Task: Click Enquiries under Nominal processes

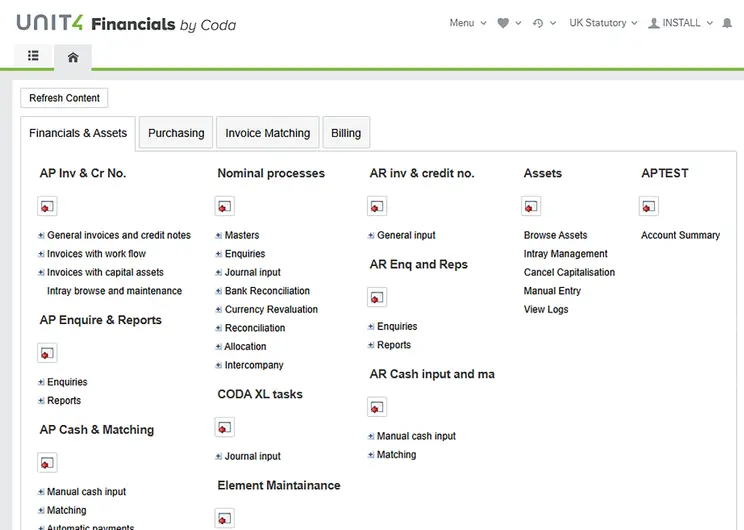Action: tap(245, 254)
